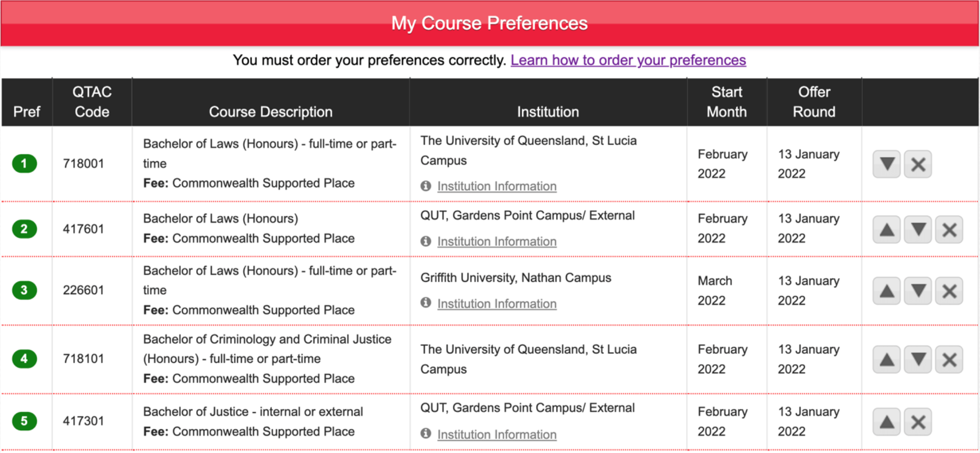Open Institution Information for preference 5 QUT
Screen dimensions: 980x453
497,434
